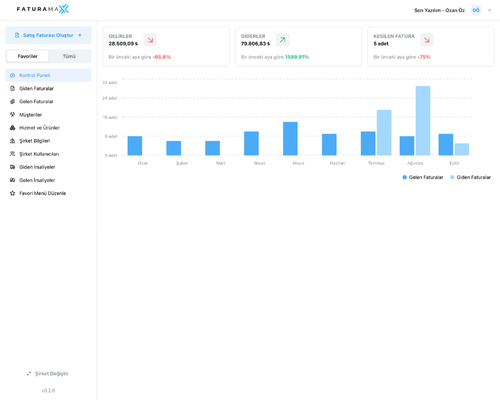This screenshot has height=400, width=500.
Task: Click the Giderler amount 79.806,83
Action: (x=256, y=44)
